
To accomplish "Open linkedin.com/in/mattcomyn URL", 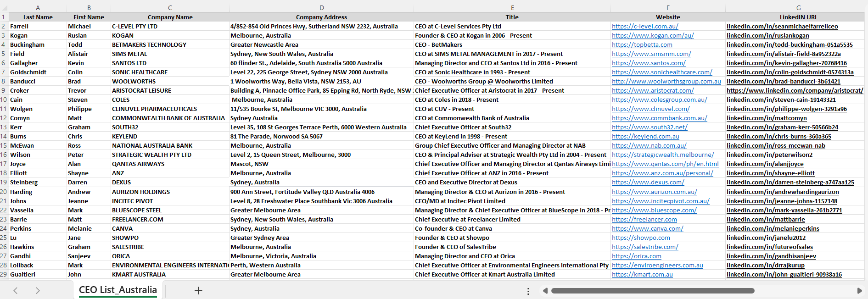I will point(767,118).
